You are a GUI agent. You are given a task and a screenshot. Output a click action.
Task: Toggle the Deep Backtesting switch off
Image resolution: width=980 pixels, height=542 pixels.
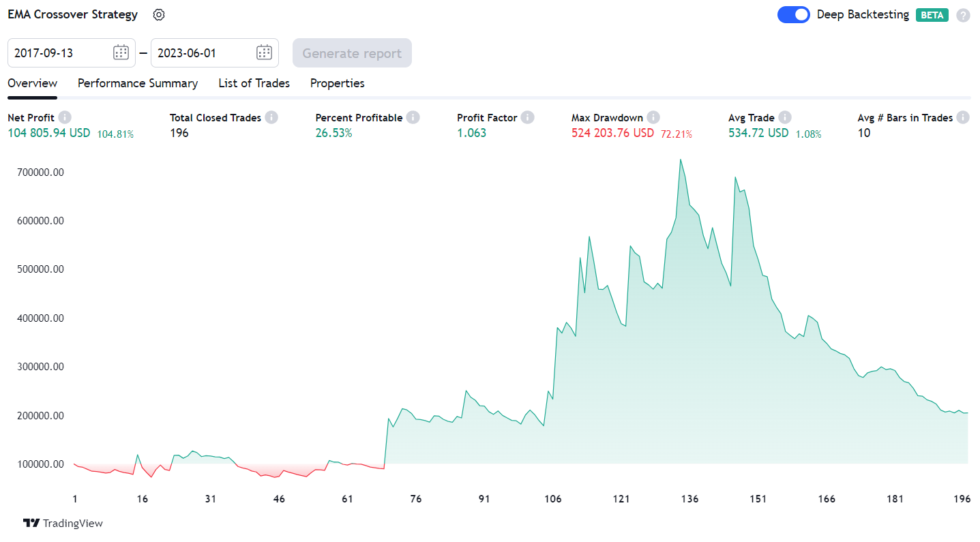click(x=793, y=14)
